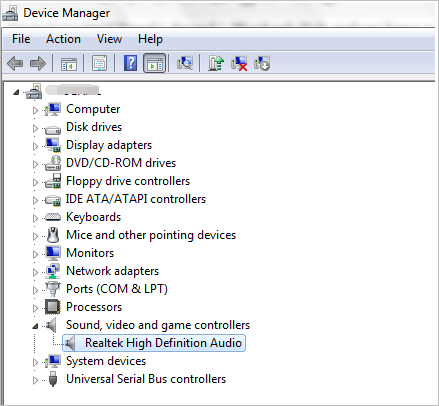The width and height of the screenshot is (439, 406).
Task: Open the View menu
Action: tap(109, 39)
